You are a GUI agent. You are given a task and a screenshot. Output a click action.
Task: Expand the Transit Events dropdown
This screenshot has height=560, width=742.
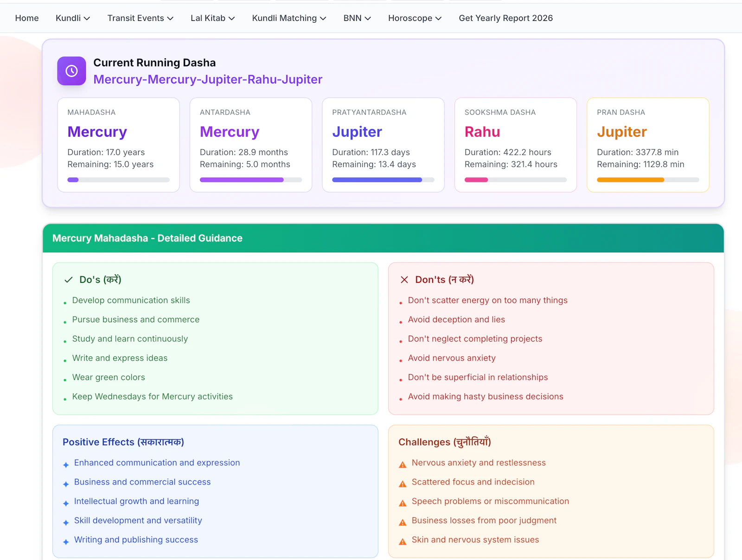point(140,18)
